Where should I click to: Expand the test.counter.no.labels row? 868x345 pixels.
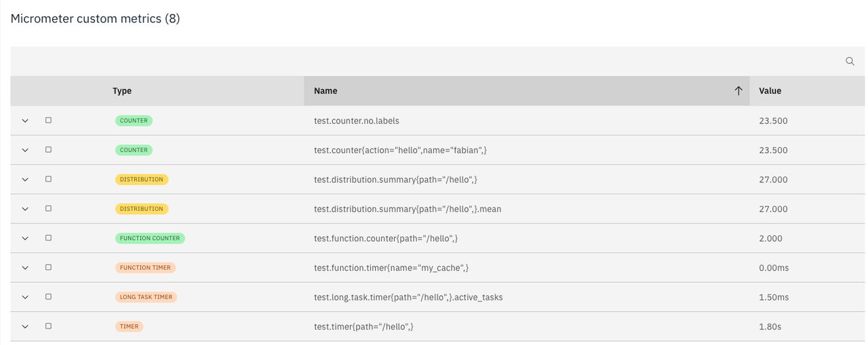tap(25, 121)
